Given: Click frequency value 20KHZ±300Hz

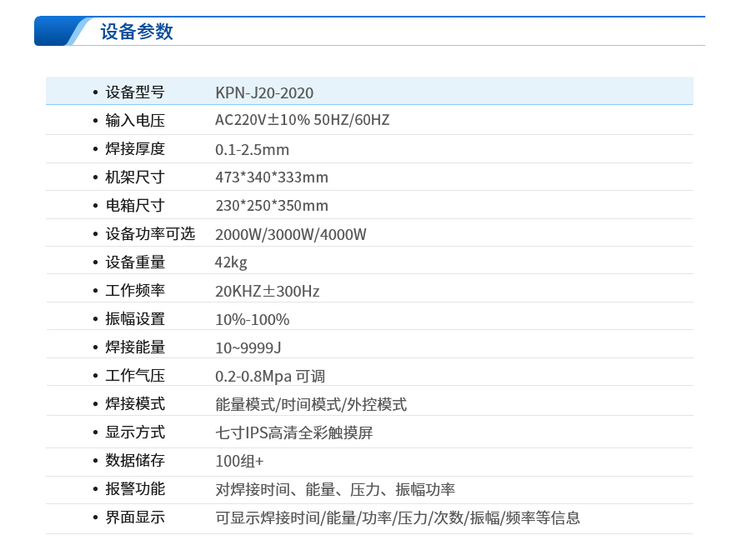Looking at the screenshot, I should coord(267,292).
